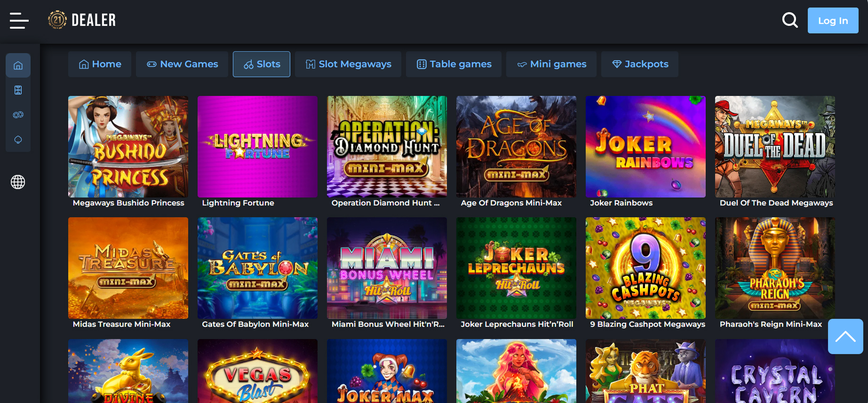Select the Slot Megaways tab

click(348, 64)
